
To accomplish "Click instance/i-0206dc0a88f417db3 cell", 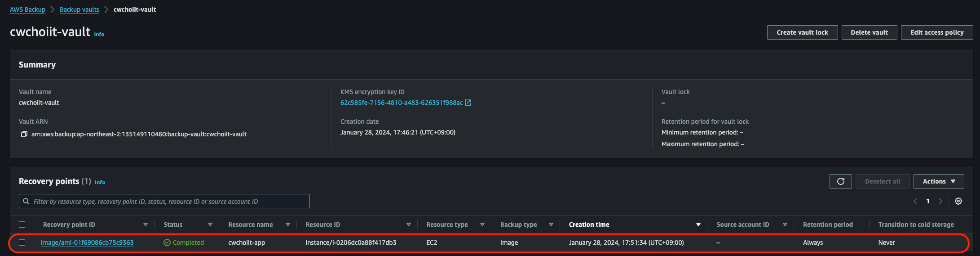I will pyautogui.click(x=351, y=243).
